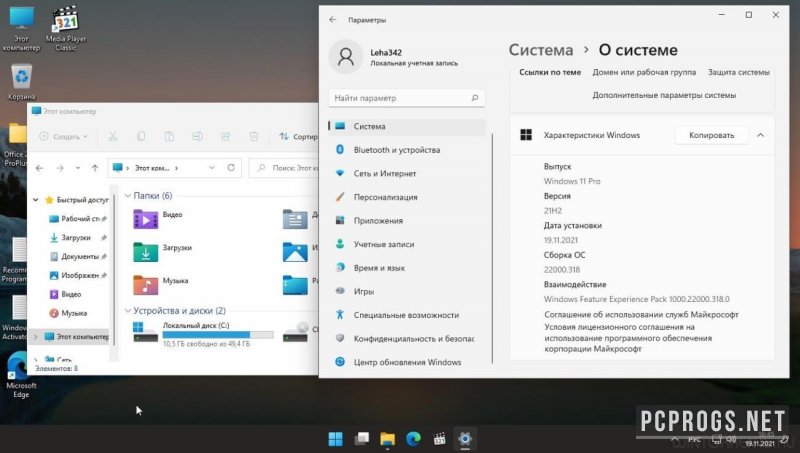The image size is (800, 453).
Task: Refresh the Explorer address bar
Action: [x=231, y=168]
